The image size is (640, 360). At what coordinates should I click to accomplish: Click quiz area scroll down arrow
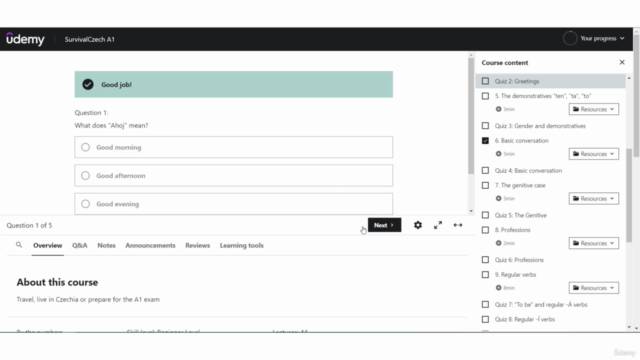click(x=471, y=211)
